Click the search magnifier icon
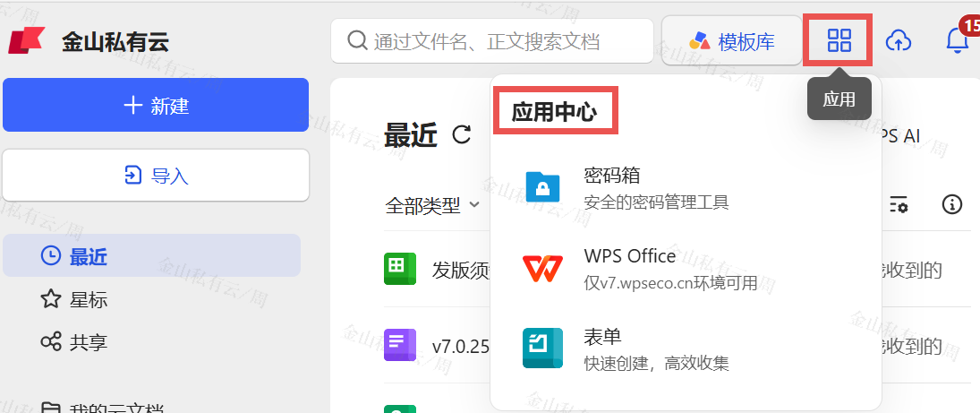Screen dimensions: 980x413 (x=357, y=40)
